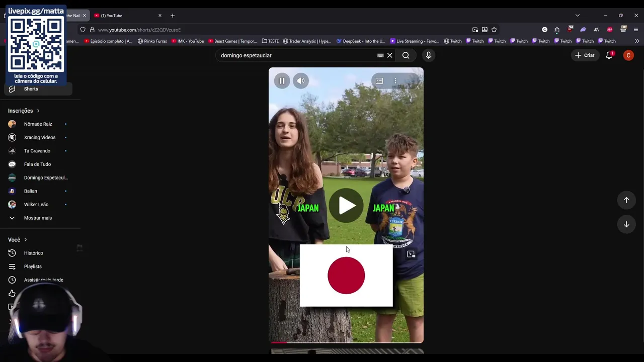Mute the Shorts video volume

click(301, 81)
